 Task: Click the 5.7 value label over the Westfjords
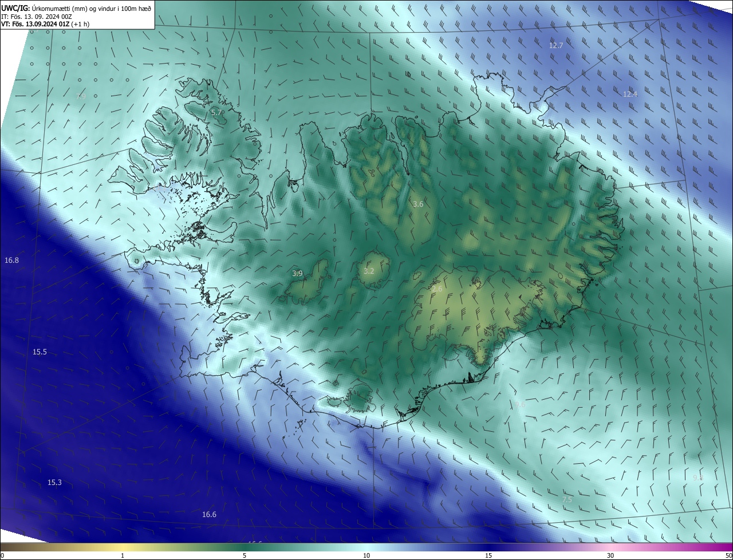(x=216, y=113)
